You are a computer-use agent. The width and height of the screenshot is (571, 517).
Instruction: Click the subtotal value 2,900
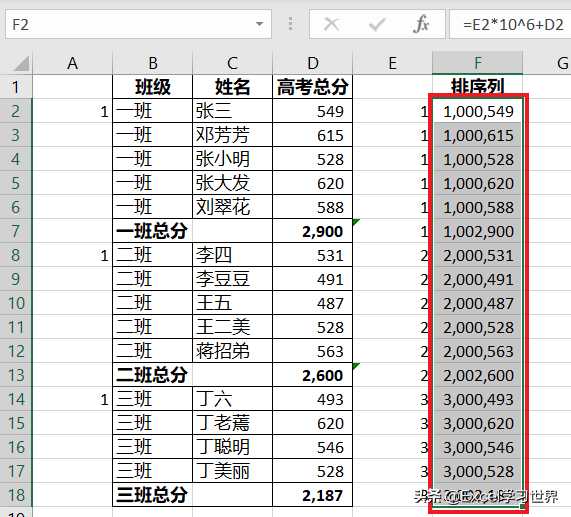(x=312, y=231)
